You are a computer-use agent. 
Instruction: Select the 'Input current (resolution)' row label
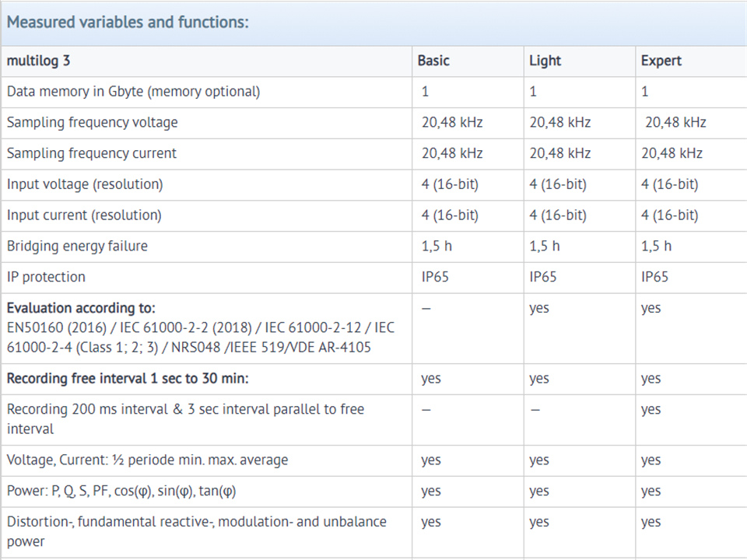[x=84, y=215]
